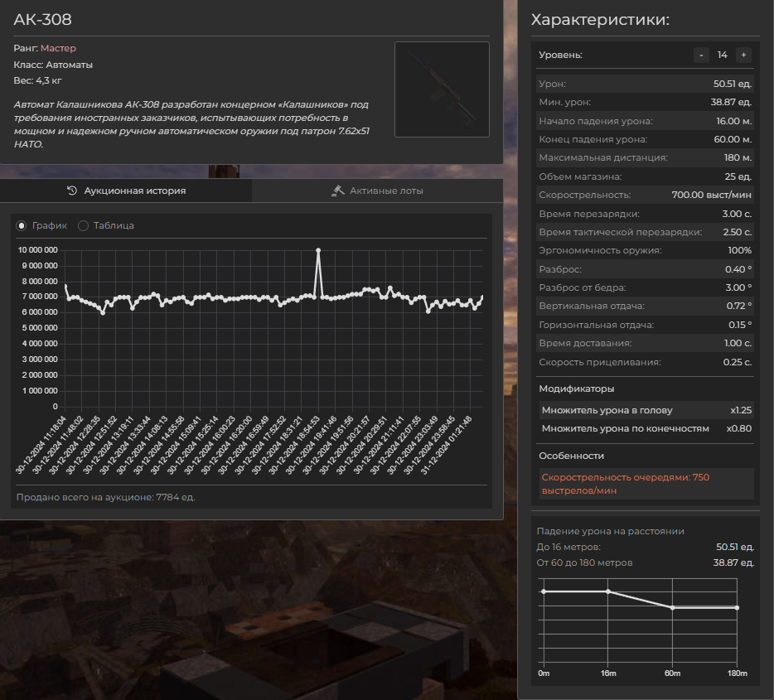Click the Конец падения урона row
The height and width of the screenshot is (700, 774).
[645, 139]
